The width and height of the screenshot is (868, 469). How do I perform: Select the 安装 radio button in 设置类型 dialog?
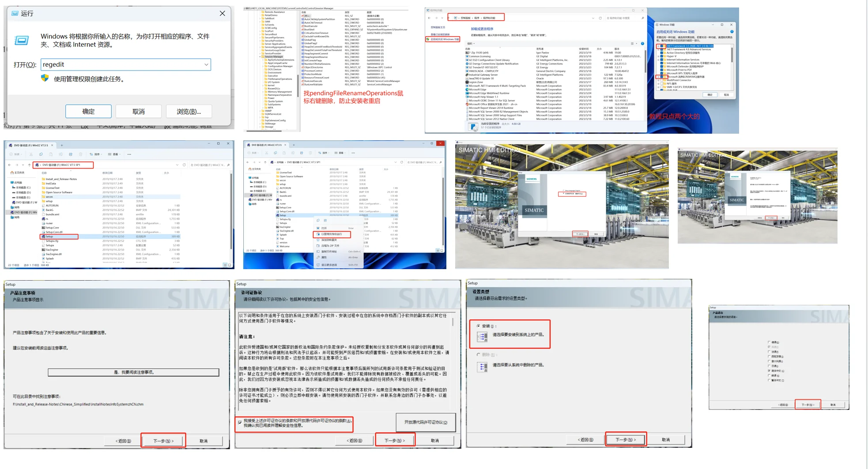pos(479,326)
